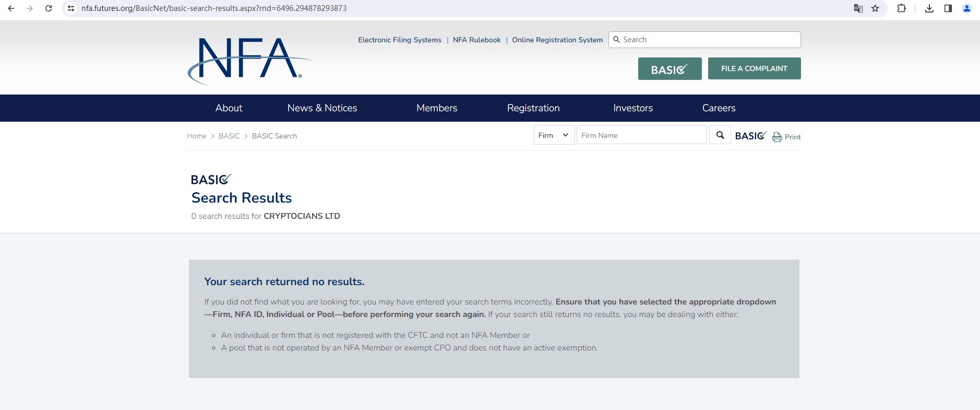Open the Registration menu
Image resolution: width=980 pixels, height=410 pixels.
pos(533,108)
